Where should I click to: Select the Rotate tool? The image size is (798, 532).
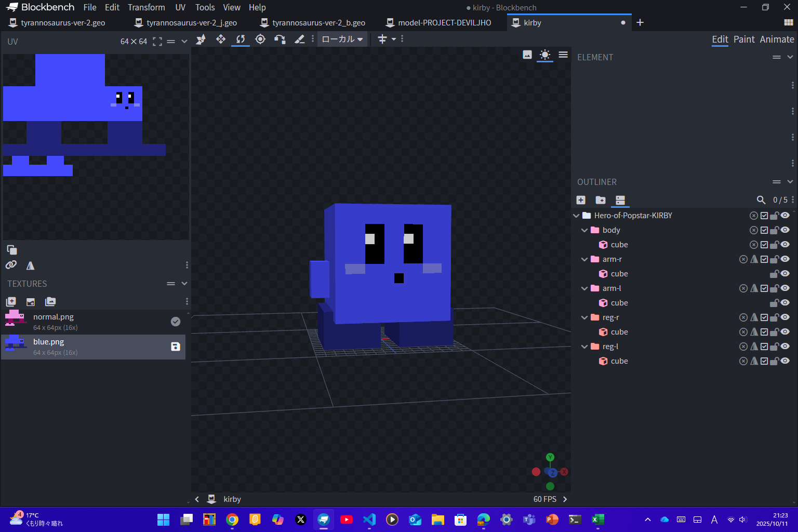click(240, 39)
